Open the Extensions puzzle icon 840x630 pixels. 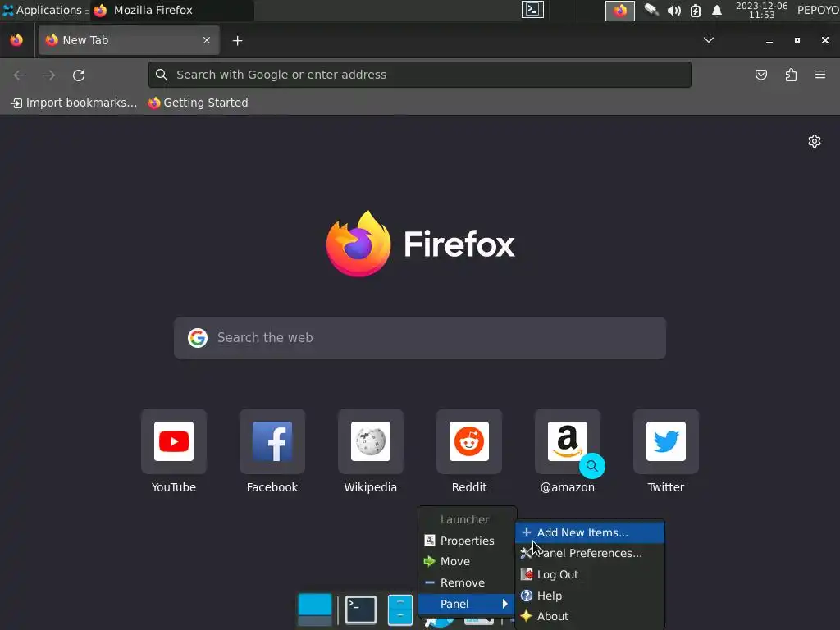791,75
